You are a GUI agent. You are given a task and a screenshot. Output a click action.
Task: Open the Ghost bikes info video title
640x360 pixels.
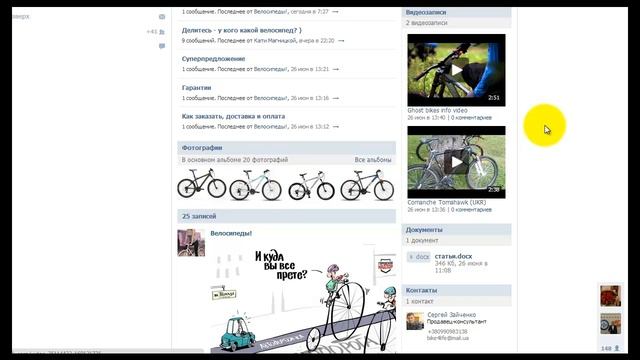pos(438,111)
